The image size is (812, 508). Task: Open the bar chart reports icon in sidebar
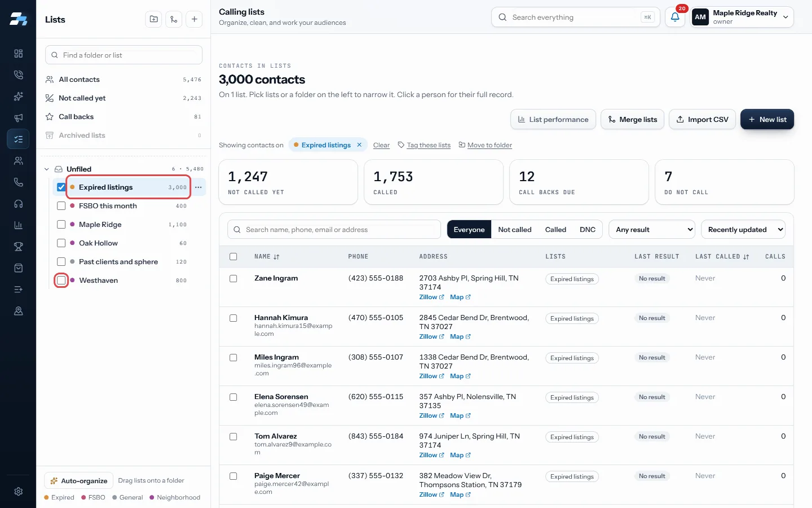(x=18, y=225)
